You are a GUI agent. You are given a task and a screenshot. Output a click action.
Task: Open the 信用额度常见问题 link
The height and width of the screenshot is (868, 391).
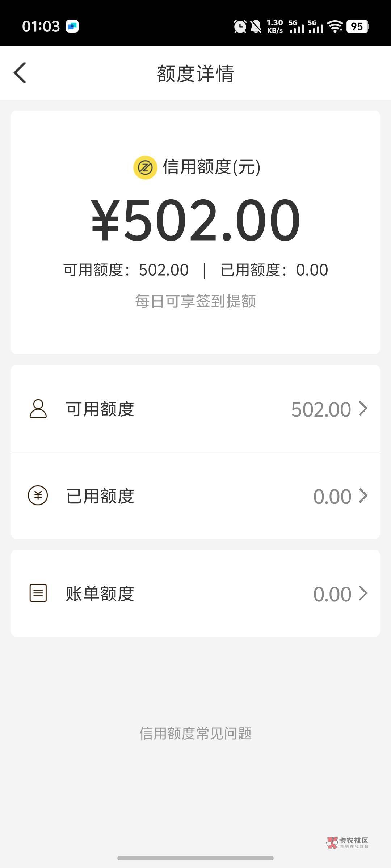(195, 733)
